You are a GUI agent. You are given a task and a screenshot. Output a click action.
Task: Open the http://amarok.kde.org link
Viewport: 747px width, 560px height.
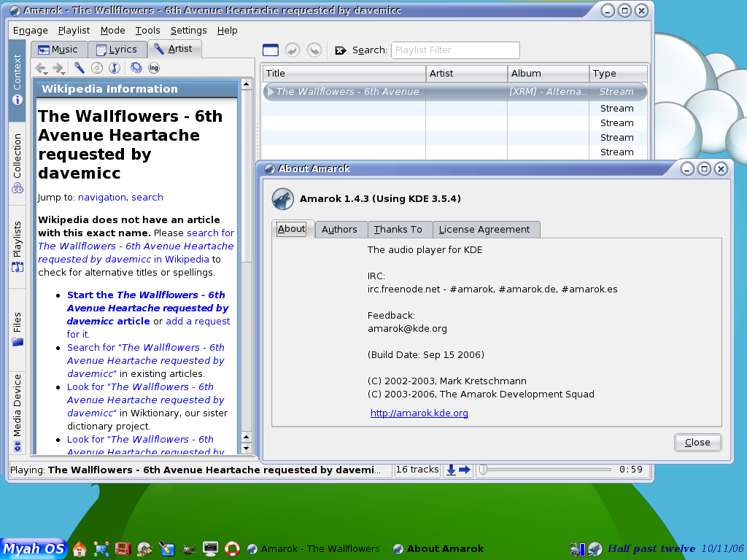pyautogui.click(x=419, y=413)
